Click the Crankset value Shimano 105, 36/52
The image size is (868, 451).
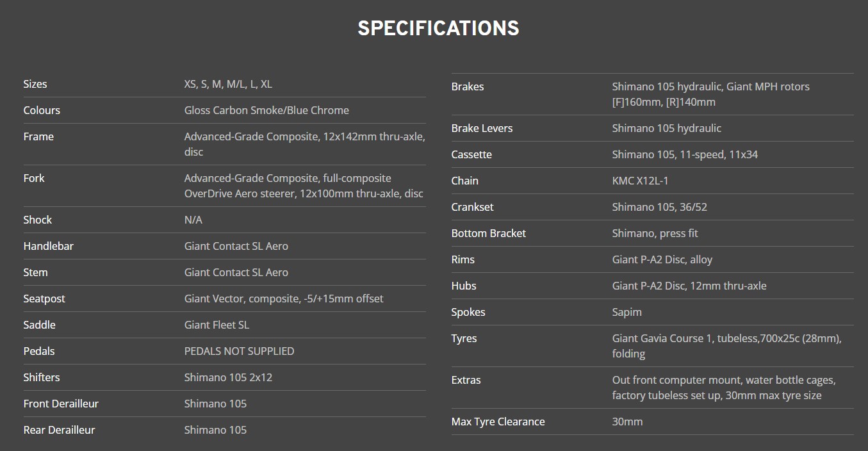(659, 207)
